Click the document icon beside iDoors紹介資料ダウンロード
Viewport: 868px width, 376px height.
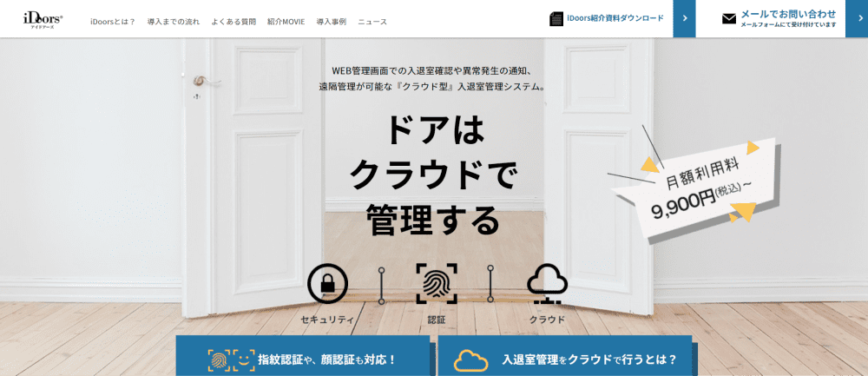(556, 18)
